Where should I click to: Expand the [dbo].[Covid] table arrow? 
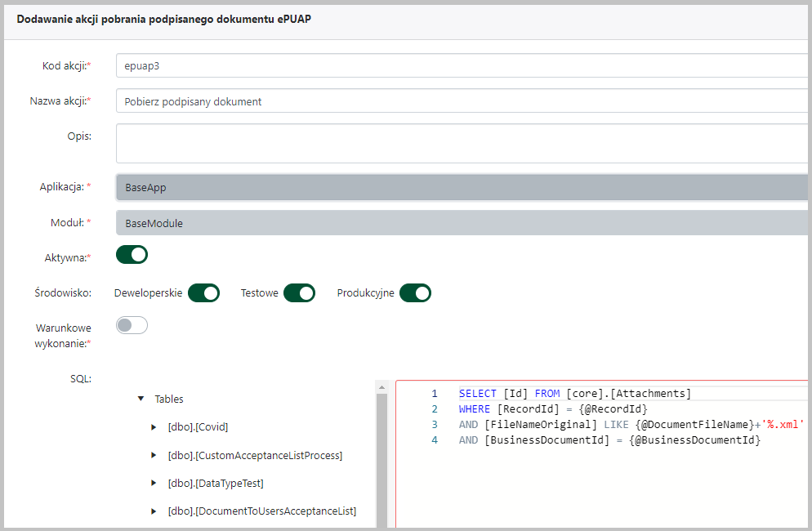[x=154, y=427]
